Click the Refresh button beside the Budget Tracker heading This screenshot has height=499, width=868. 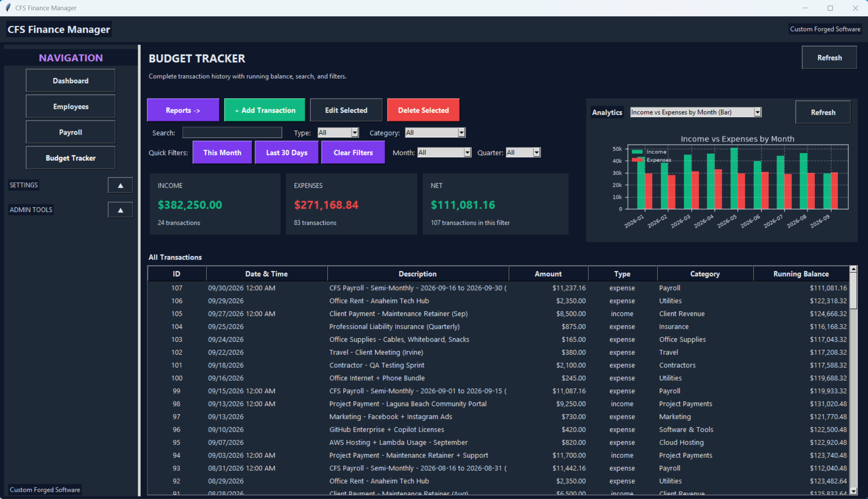(829, 57)
